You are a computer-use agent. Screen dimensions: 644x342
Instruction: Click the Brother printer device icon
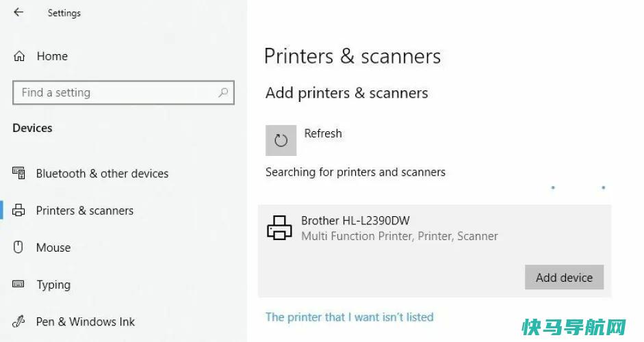coord(279,228)
